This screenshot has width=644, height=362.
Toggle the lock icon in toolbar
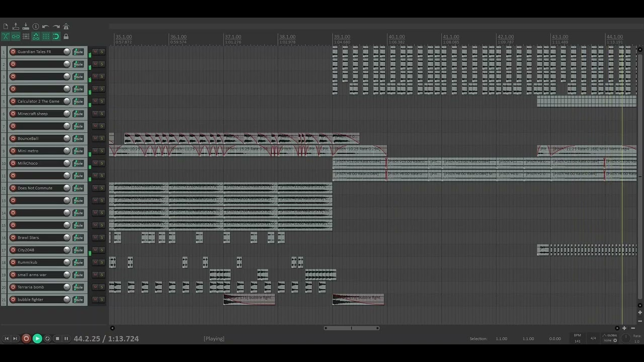click(x=66, y=37)
